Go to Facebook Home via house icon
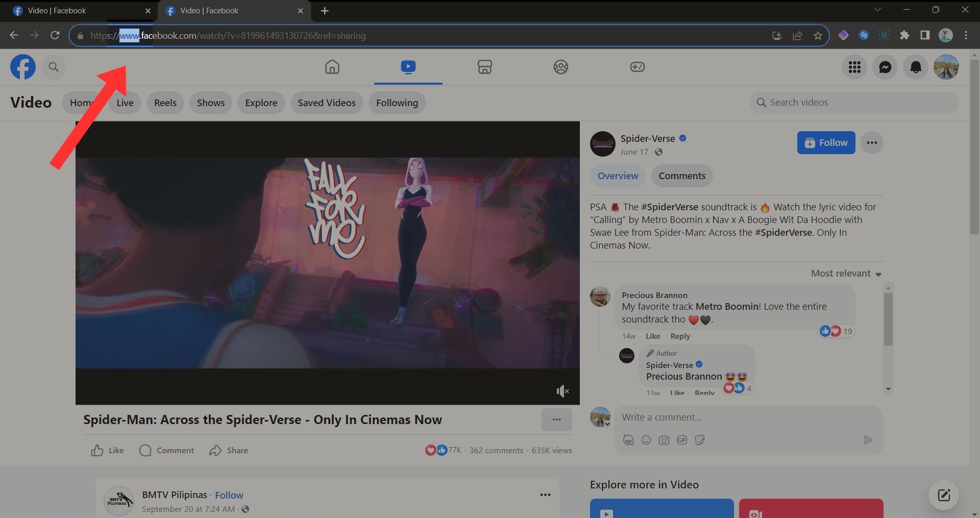Viewport: 980px width, 518px height. point(332,67)
